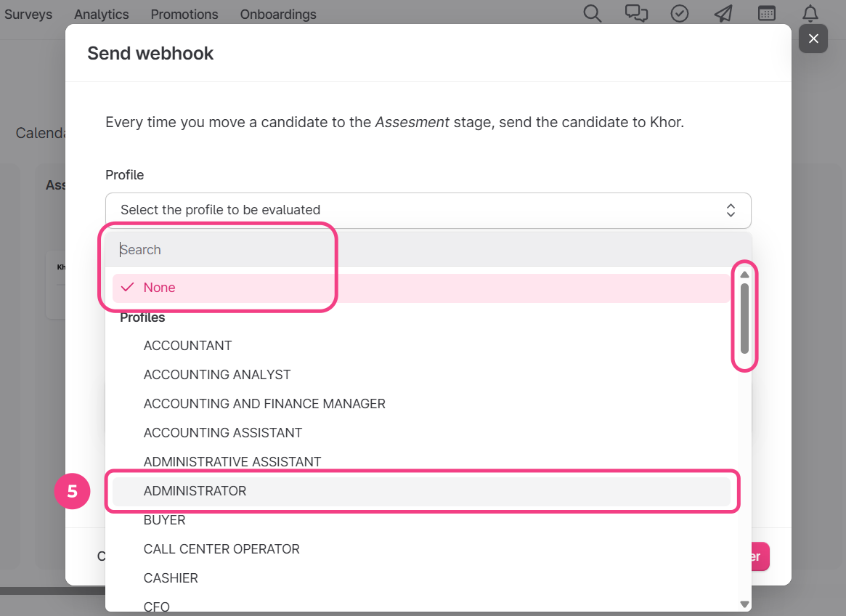Go to the Promotions menu
The width and height of the screenshot is (846, 616).
coord(184,15)
